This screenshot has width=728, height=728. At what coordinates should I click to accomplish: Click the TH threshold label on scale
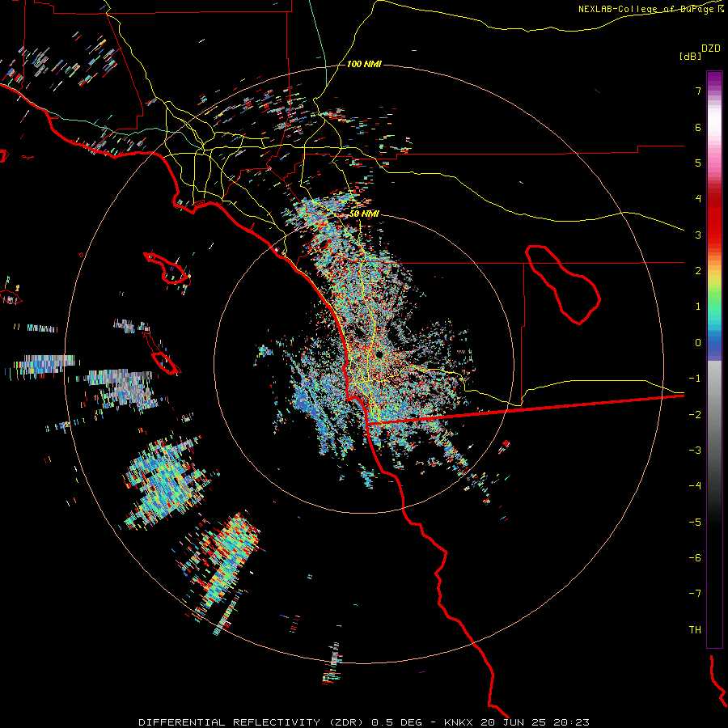pyautogui.click(x=695, y=630)
